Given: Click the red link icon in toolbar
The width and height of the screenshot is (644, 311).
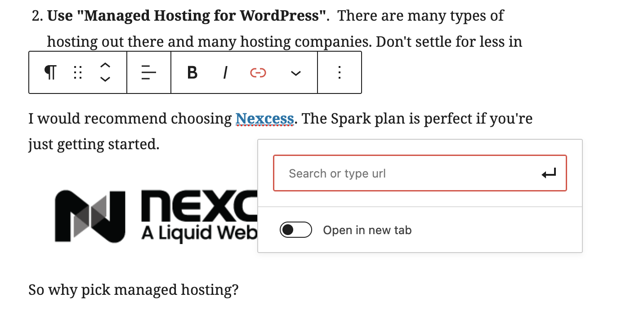Looking at the screenshot, I should [x=258, y=72].
